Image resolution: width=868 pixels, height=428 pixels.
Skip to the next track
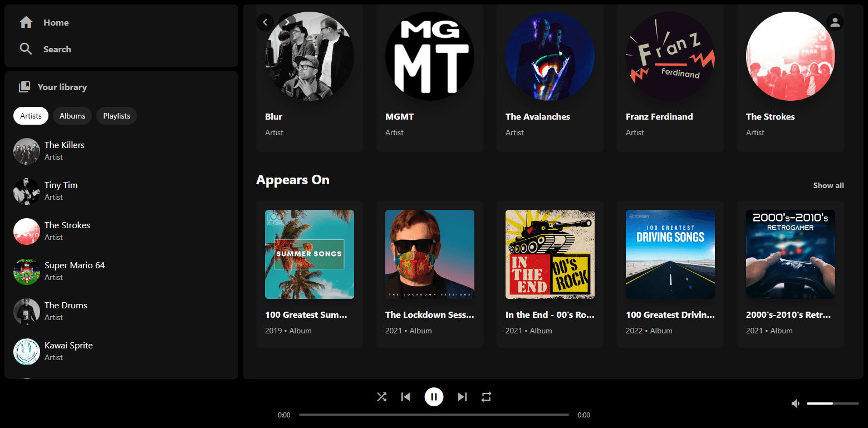(x=462, y=397)
